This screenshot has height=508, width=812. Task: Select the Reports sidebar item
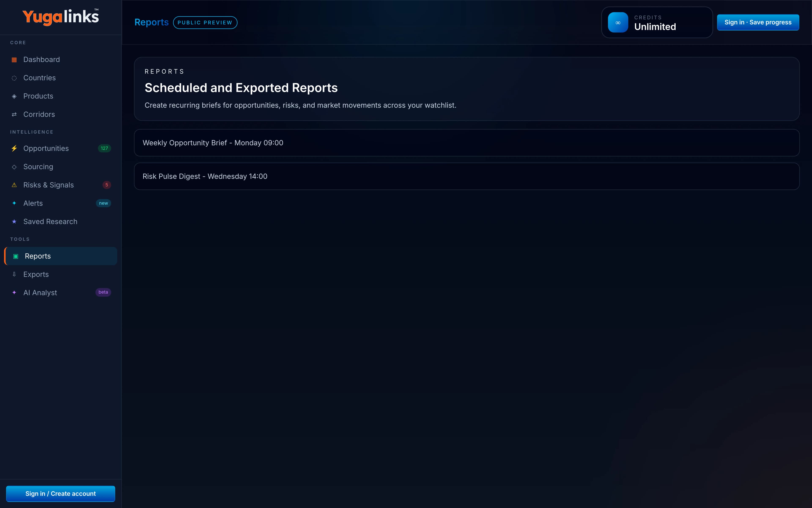click(x=61, y=256)
